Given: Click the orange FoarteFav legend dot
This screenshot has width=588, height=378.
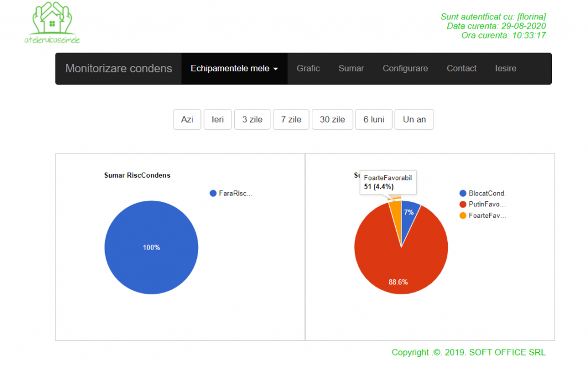Looking at the screenshot, I should tap(463, 216).
